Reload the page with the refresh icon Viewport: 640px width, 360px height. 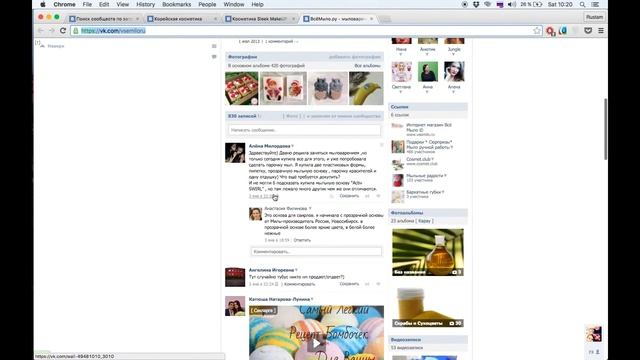(63, 31)
